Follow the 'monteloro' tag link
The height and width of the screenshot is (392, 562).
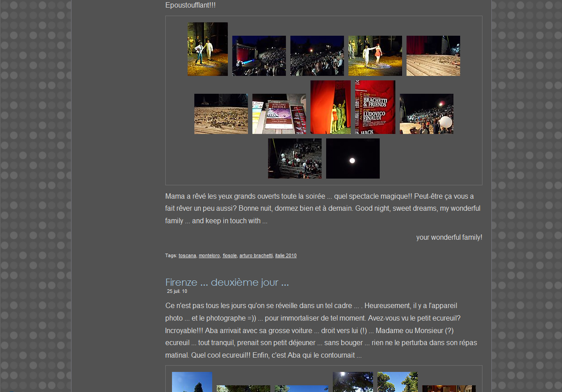pos(209,256)
